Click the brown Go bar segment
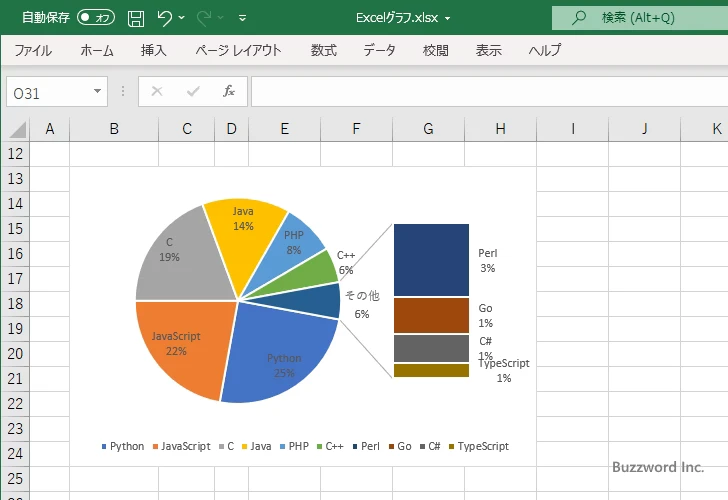Viewport: 728px width, 500px height. [x=431, y=316]
